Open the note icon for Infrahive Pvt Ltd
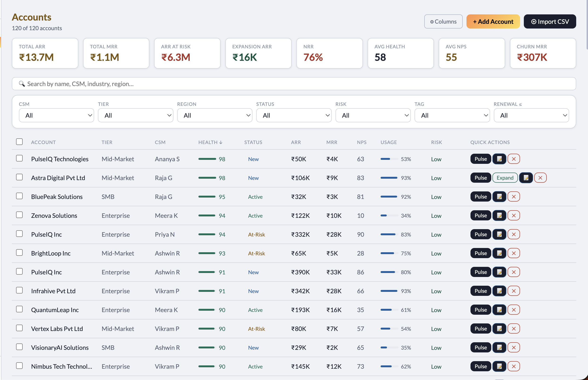588x380 pixels. click(x=499, y=291)
